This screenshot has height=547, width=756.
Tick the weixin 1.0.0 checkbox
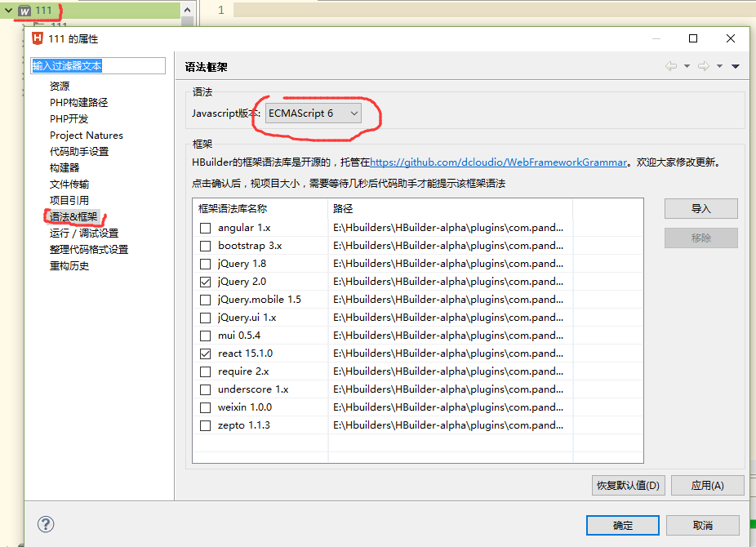tap(206, 407)
